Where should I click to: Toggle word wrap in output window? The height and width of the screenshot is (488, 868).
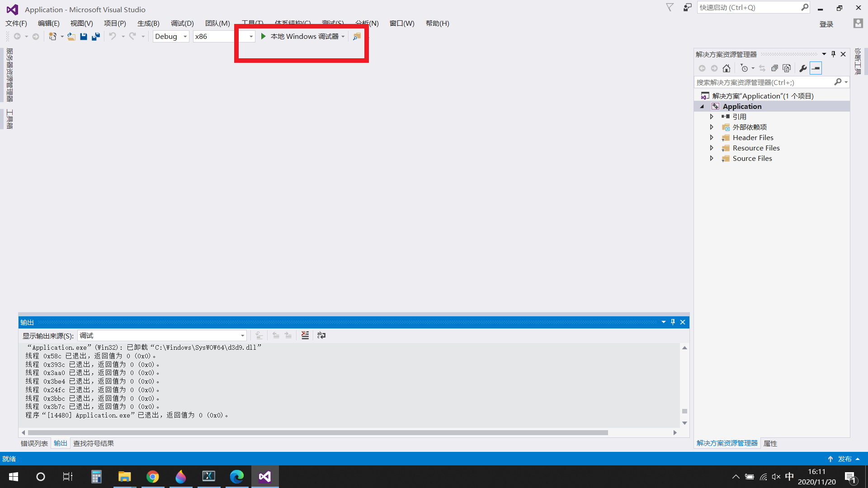(321, 335)
